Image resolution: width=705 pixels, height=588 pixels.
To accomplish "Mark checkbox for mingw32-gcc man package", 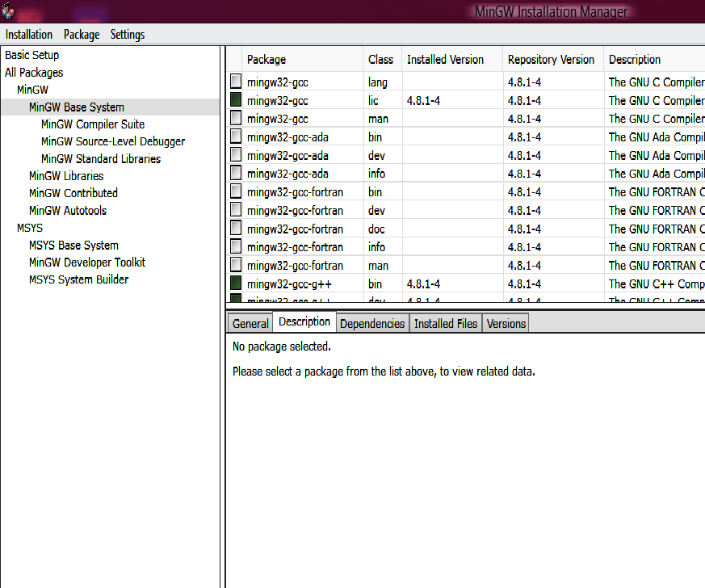I will (x=236, y=118).
